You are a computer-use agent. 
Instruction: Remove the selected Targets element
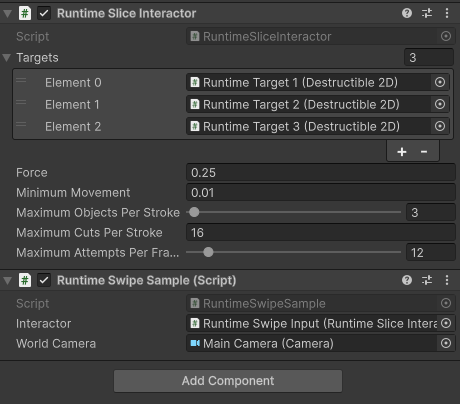click(x=424, y=152)
